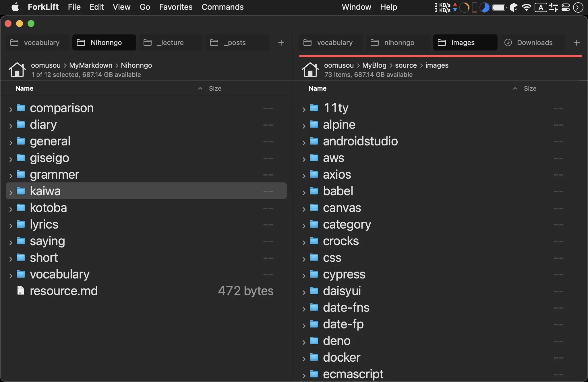588x382 pixels.
Task: Expand the diary folder
Action: point(11,126)
